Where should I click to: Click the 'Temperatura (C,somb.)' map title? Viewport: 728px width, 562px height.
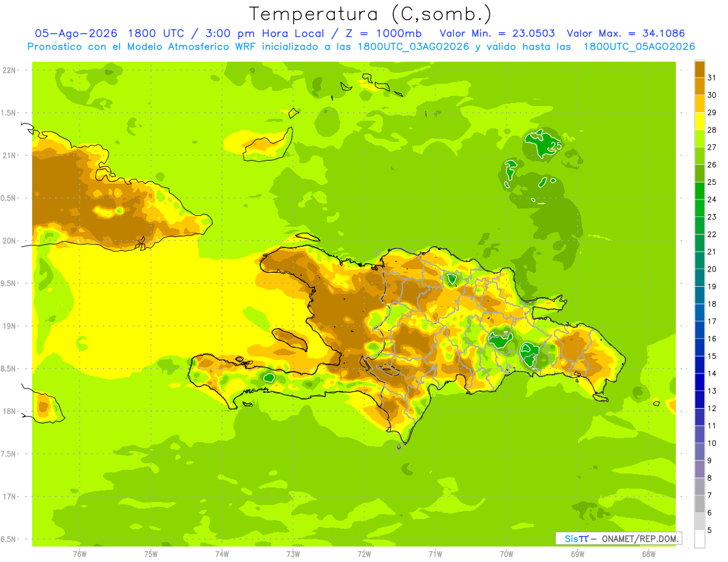[371, 14]
